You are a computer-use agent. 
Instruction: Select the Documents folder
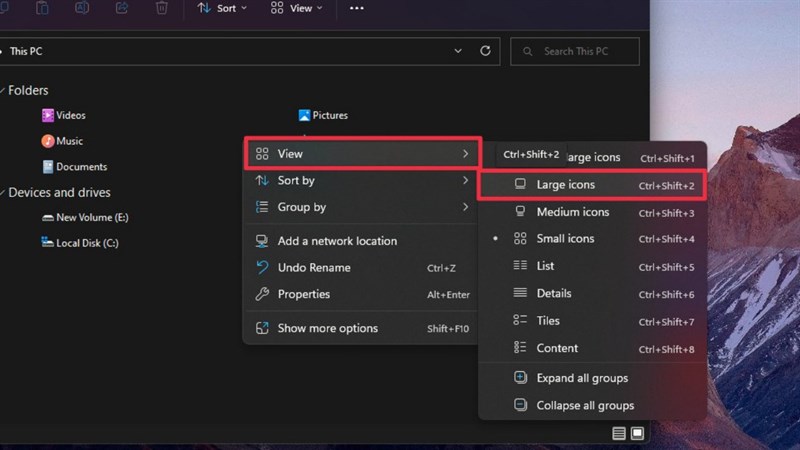coord(75,167)
